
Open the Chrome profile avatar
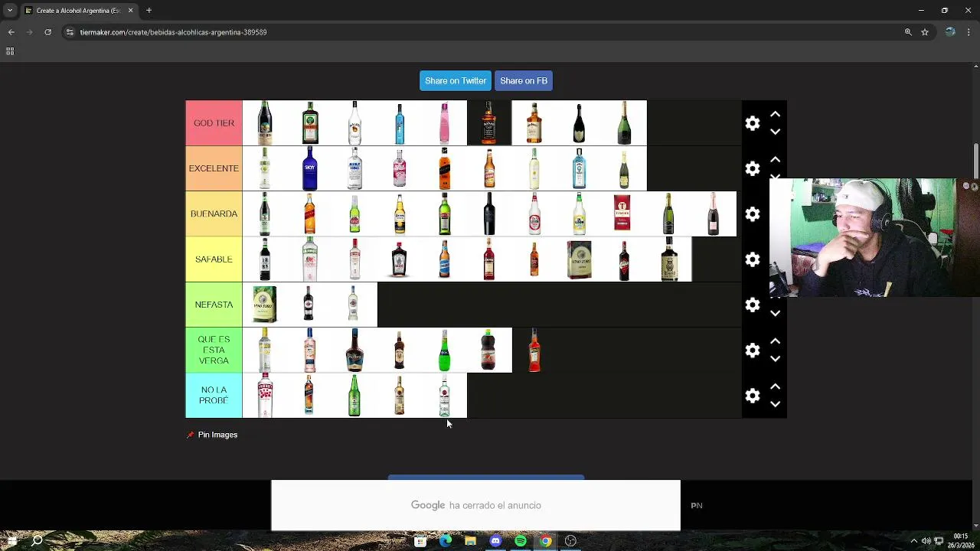coord(950,32)
